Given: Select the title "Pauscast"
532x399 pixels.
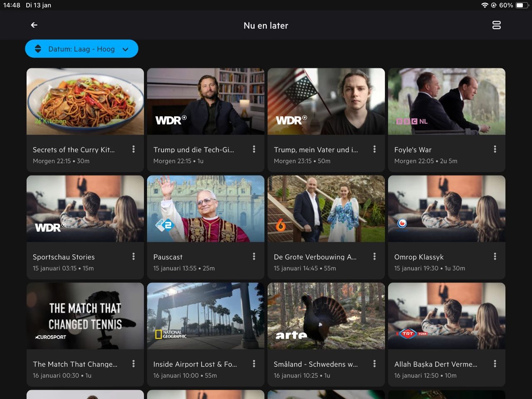Looking at the screenshot, I should point(168,257).
